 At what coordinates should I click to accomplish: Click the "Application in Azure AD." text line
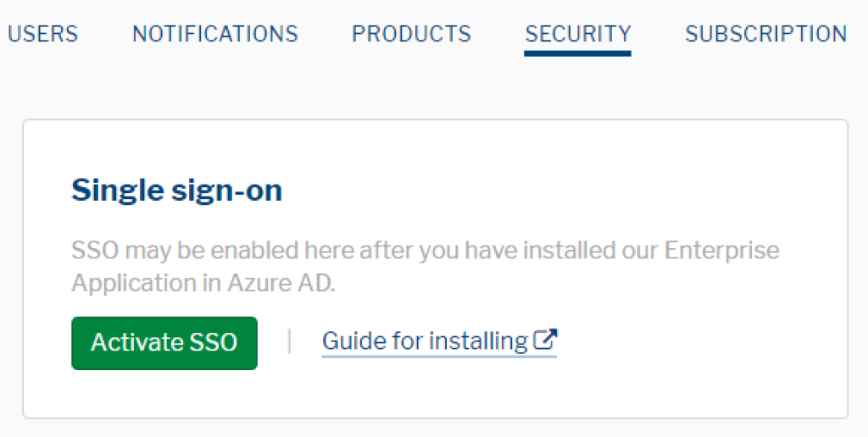(203, 283)
